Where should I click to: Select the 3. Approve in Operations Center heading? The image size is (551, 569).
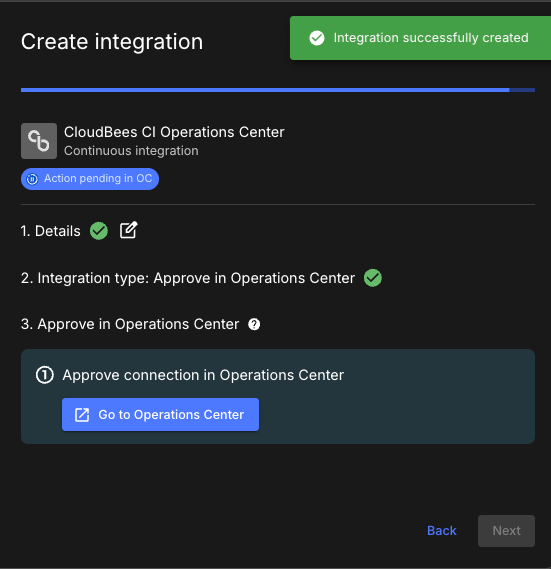(x=130, y=324)
